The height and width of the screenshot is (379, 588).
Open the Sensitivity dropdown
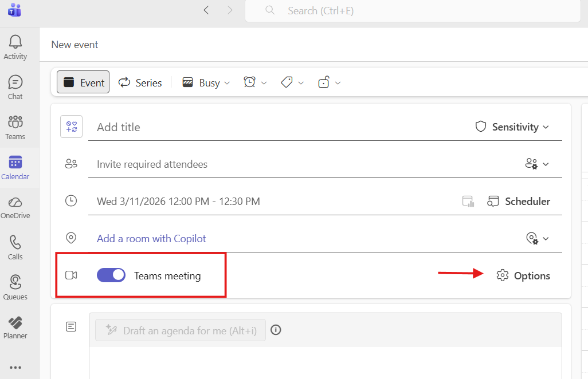click(x=512, y=127)
